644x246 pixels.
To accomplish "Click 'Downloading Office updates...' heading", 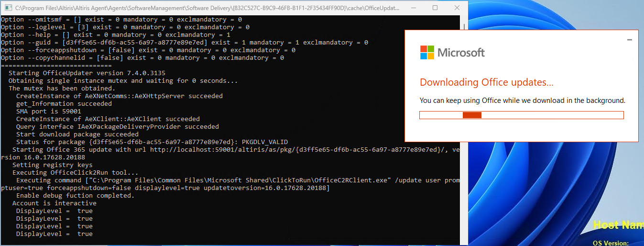I will [487, 82].
